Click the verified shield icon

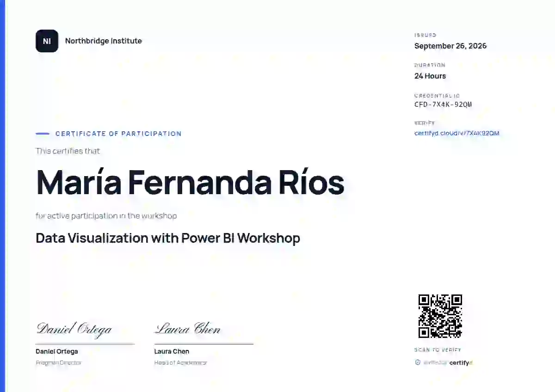tap(418, 362)
